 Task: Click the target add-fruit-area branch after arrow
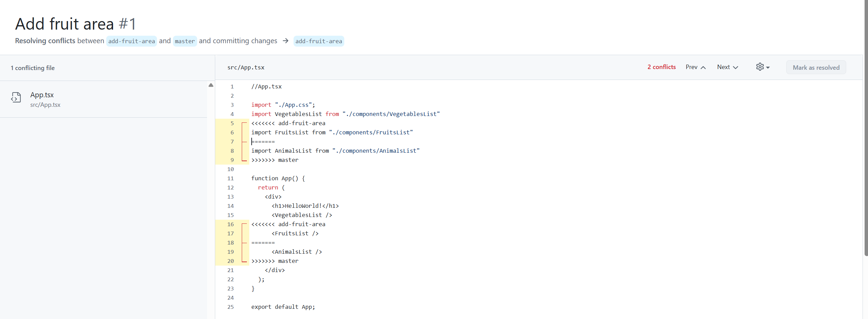pos(319,41)
